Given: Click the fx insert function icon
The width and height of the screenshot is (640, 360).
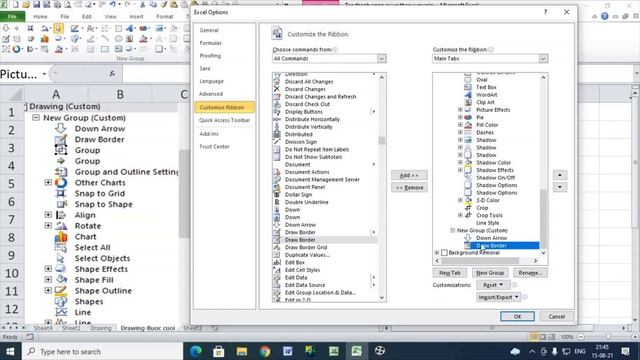Looking at the screenshot, I should 112,73.
